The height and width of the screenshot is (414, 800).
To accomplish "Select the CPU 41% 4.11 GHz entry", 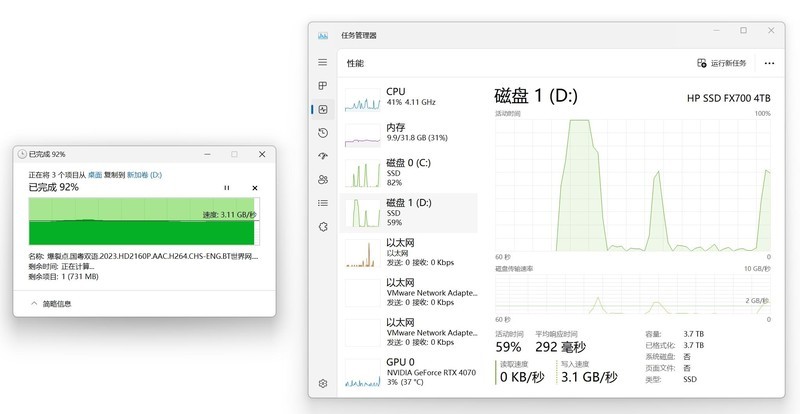I will [x=409, y=98].
